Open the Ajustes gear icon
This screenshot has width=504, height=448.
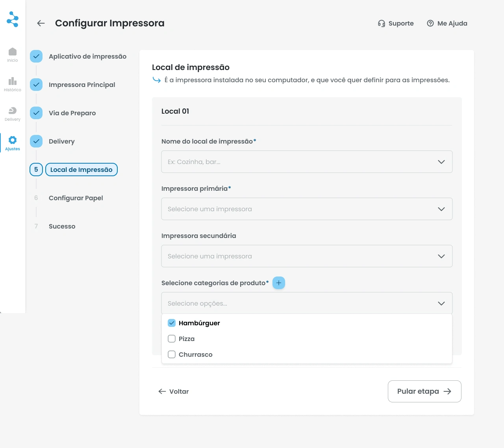click(13, 140)
